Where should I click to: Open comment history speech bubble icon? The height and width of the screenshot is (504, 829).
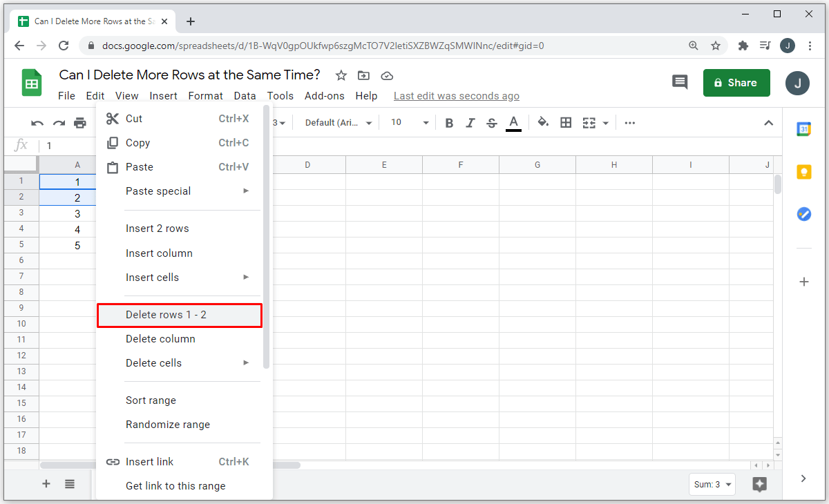(680, 82)
